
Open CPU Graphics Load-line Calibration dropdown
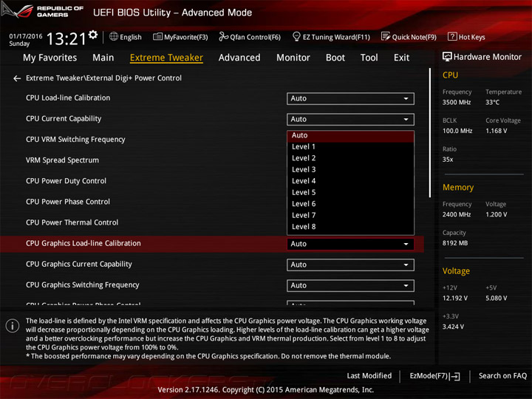pos(350,244)
